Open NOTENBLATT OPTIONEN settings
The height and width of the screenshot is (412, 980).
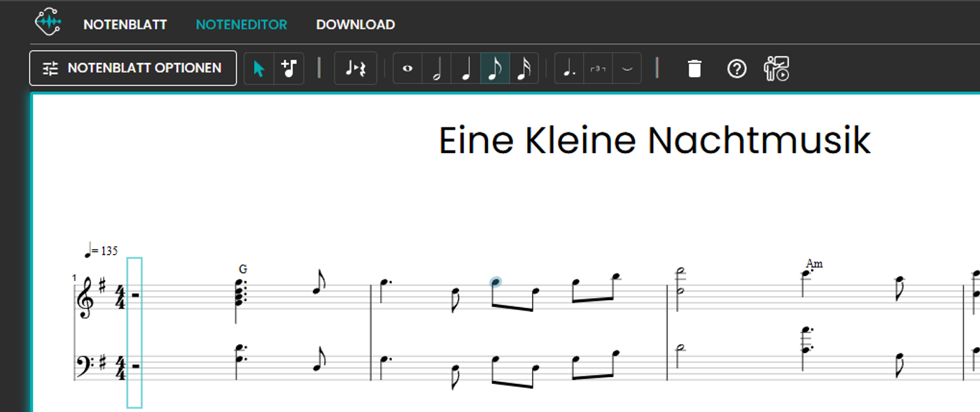pos(133,68)
